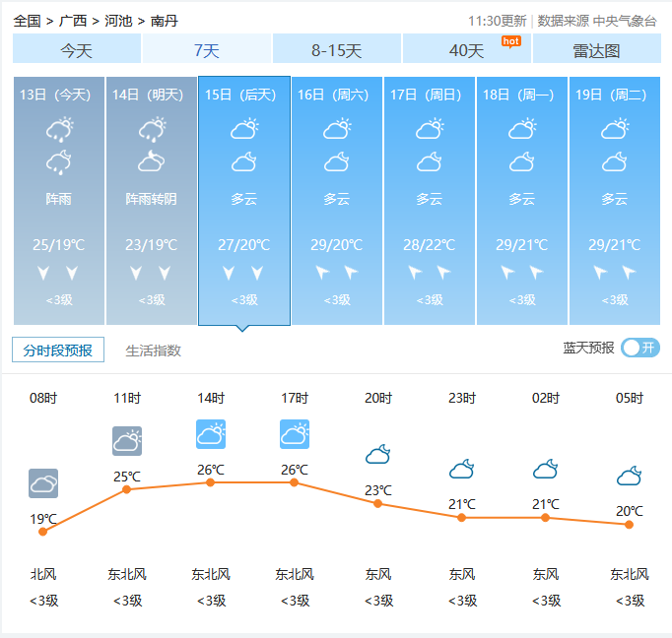
Task: Select the 分时段预报 tab
Action: click(x=58, y=350)
